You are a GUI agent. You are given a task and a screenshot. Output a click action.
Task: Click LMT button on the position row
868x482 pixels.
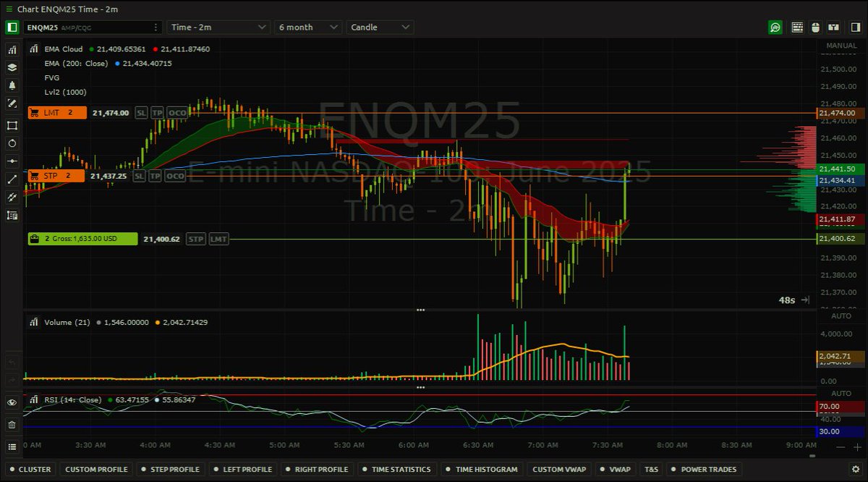click(x=218, y=239)
